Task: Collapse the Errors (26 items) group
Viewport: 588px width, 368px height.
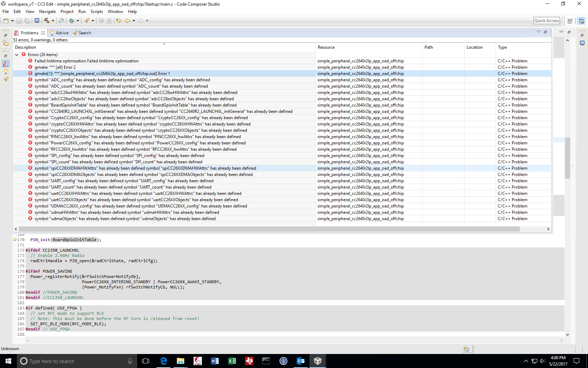Action: click(17, 54)
